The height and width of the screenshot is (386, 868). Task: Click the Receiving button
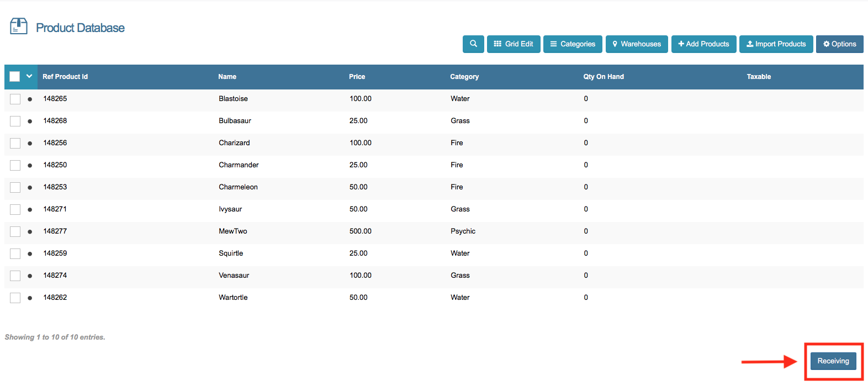click(833, 361)
